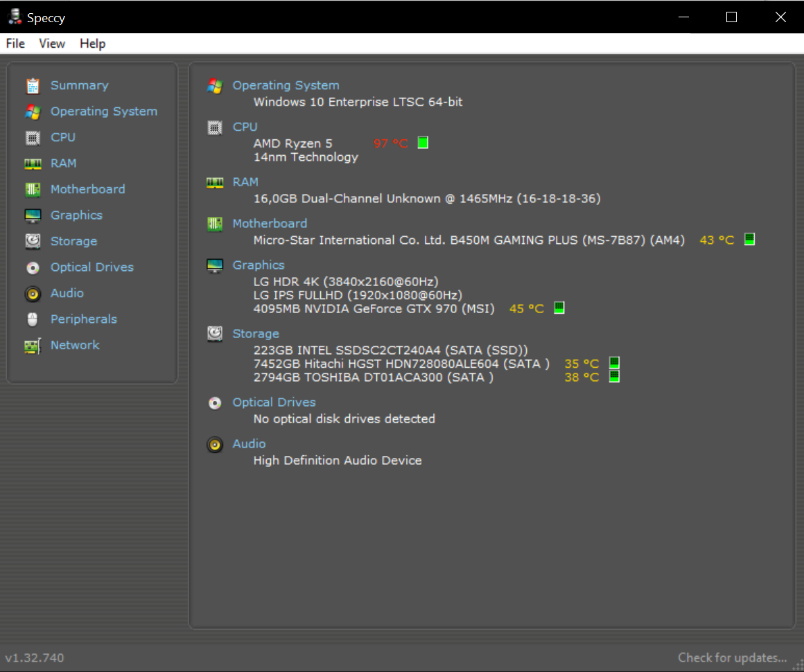Screen dimensions: 804x672
Task: Select Summary in the sidebar
Action: (80, 86)
